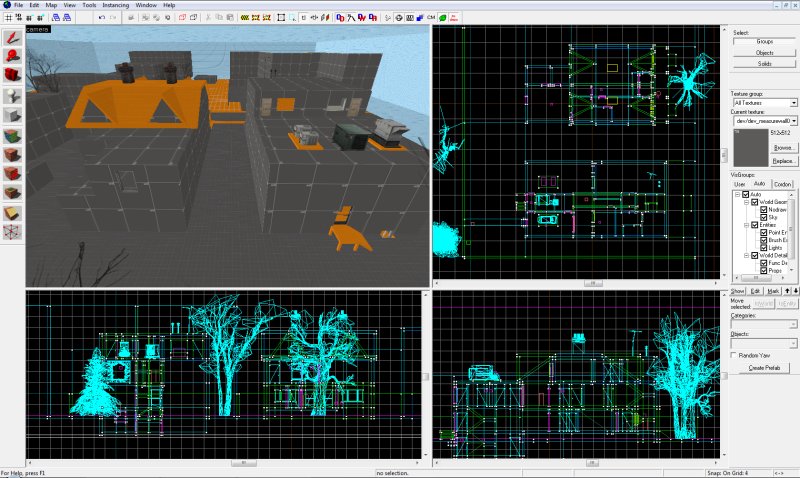Click the Solids select button
This screenshot has height=478, width=800.
pos(764,64)
